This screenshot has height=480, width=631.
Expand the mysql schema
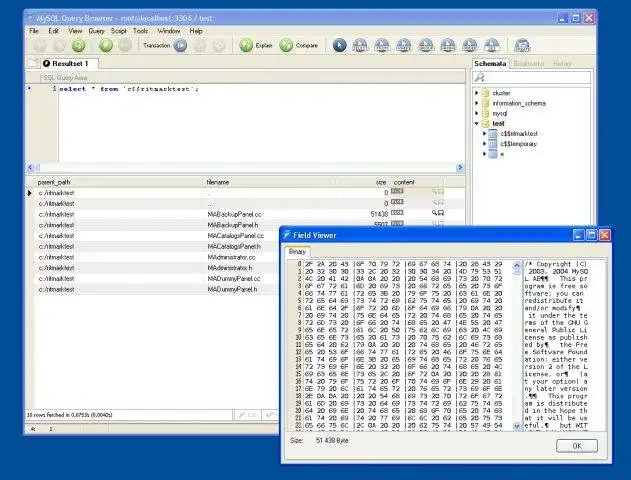(477, 113)
